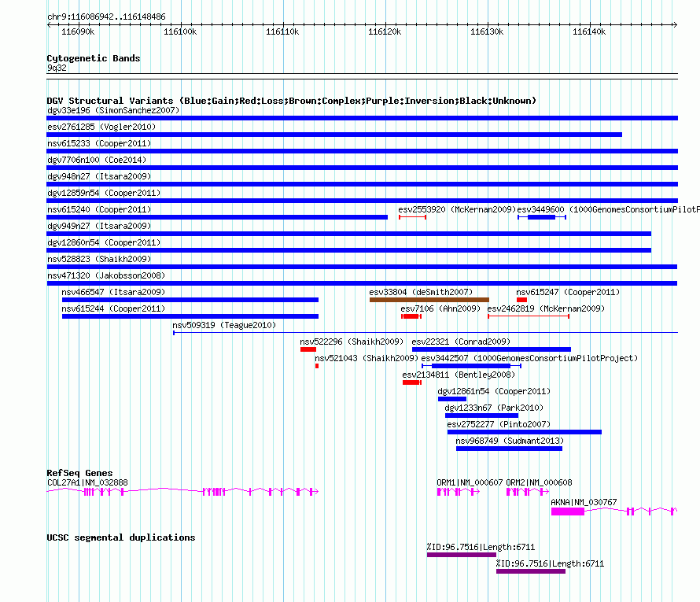
Task: Open dgv1233n67 (Park2010) variant label
Action: click(x=494, y=408)
